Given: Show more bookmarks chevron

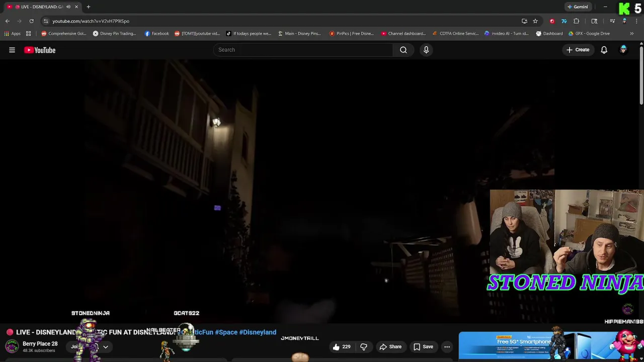Looking at the screenshot, I should pyautogui.click(x=631, y=34).
